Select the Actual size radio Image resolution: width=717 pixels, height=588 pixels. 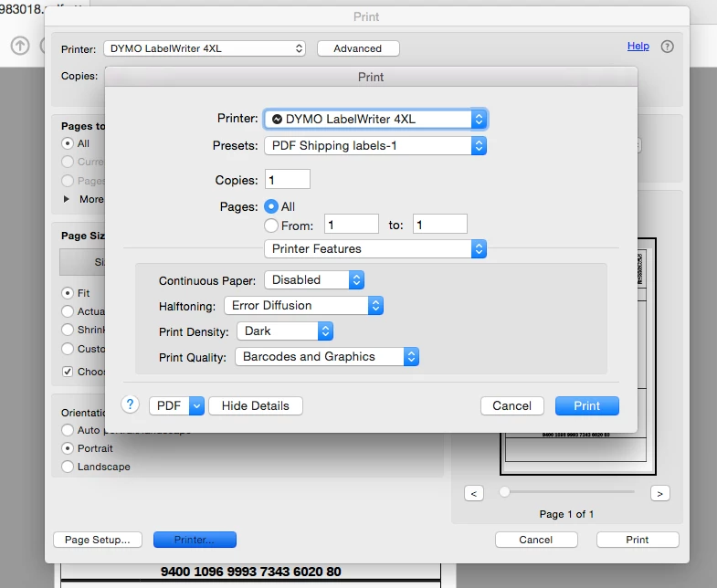pyautogui.click(x=68, y=311)
